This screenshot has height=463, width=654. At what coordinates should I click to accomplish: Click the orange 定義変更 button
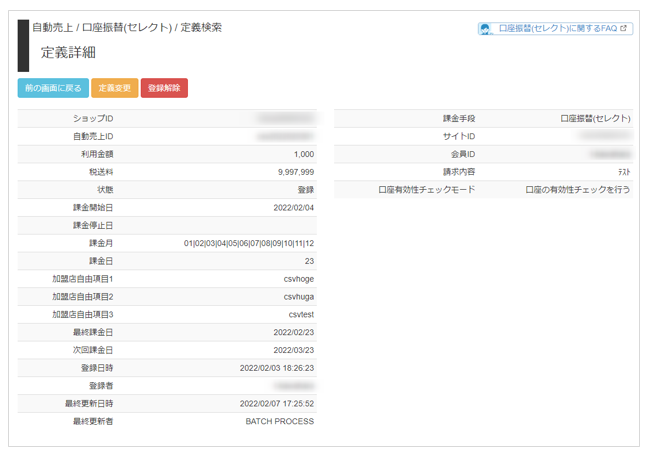coord(115,88)
